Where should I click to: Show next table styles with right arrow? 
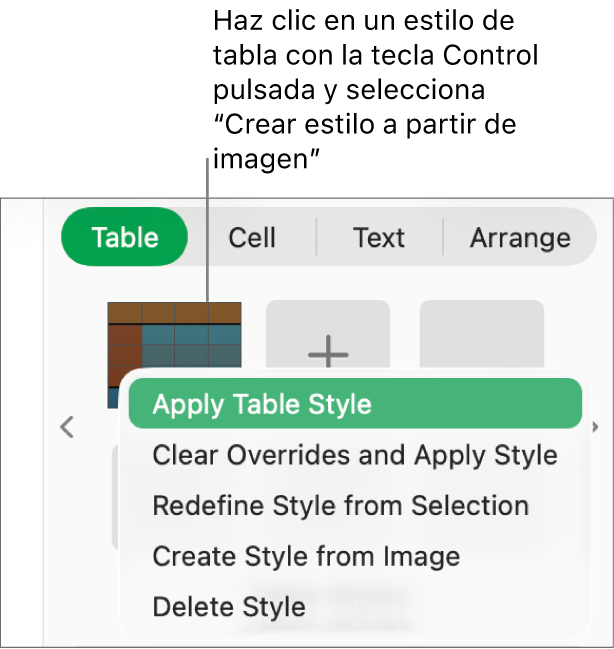pyautogui.click(x=596, y=427)
